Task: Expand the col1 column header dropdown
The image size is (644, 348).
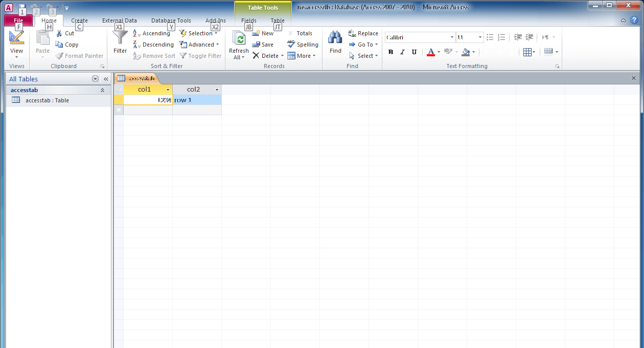Action: (x=168, y=90)
